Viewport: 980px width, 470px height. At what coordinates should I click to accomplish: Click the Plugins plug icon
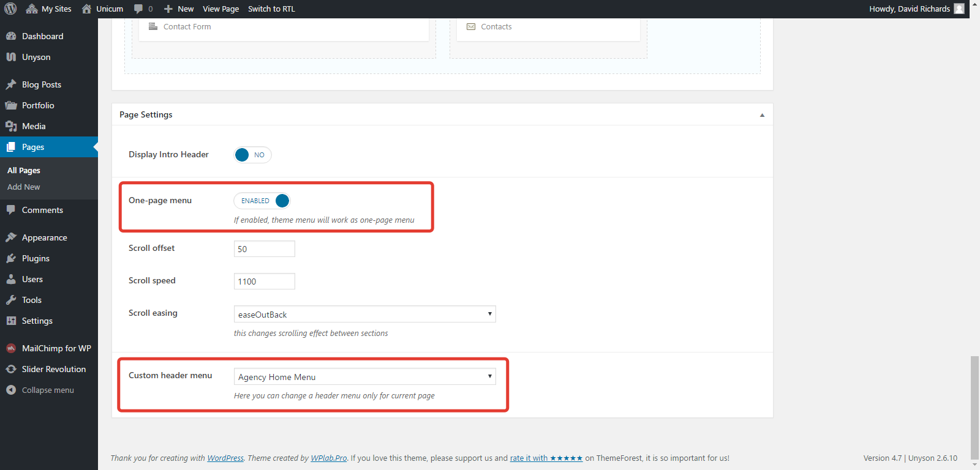click(x=11, y=258)
